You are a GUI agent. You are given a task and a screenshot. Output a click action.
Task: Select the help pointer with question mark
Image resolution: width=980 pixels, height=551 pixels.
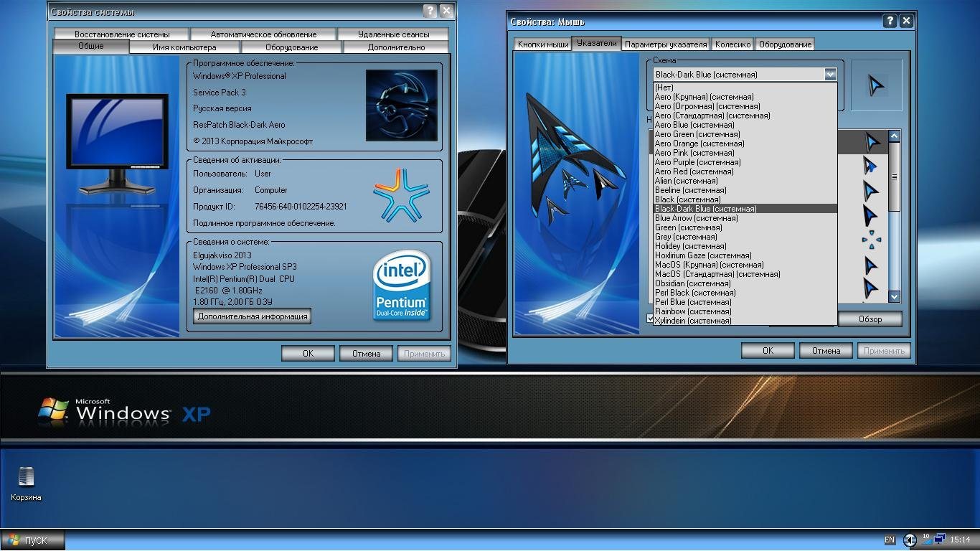[870, 167]
